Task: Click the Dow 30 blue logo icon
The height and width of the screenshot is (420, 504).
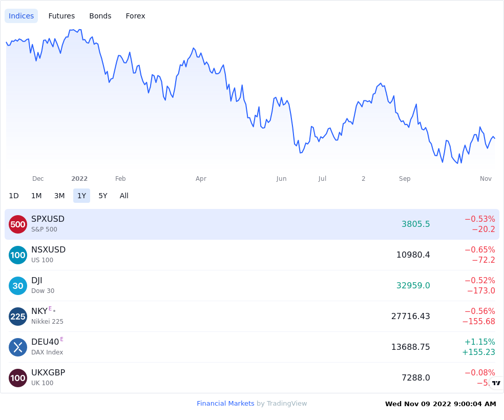Action: [18, 286]
